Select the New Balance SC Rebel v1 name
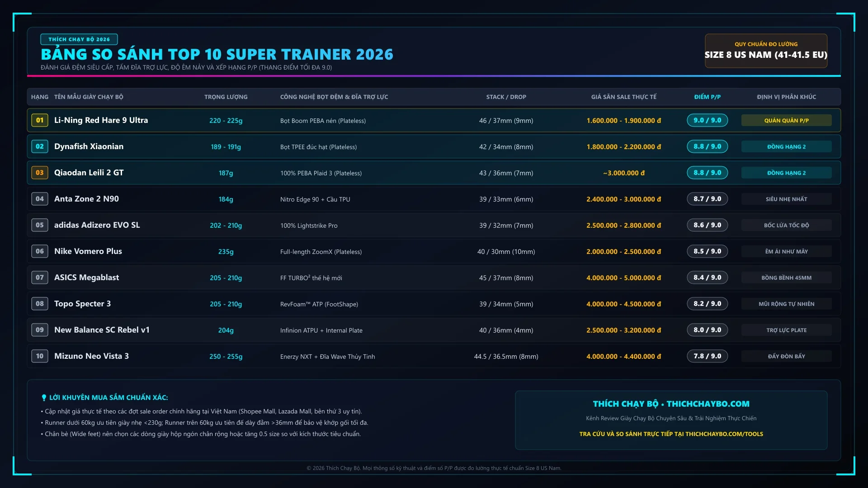The image size is (868, 488). (x=102, y=330)
